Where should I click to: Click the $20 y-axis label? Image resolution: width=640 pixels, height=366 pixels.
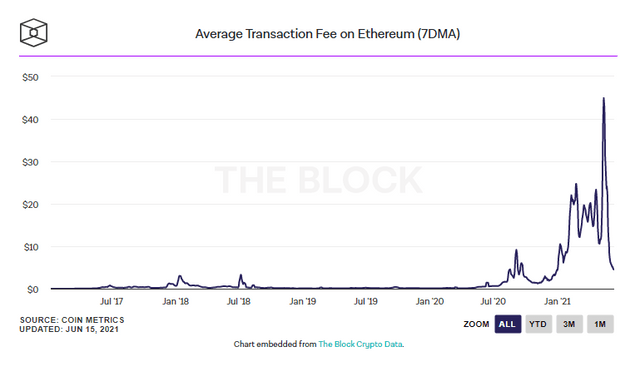pyautogui.click(x=31, y=204)
